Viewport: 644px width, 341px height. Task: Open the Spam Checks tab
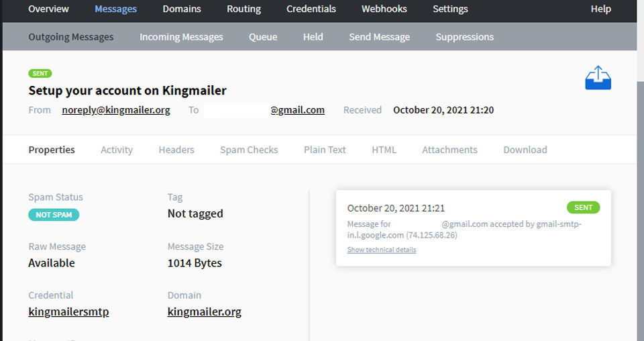click(x=249, y=150)
